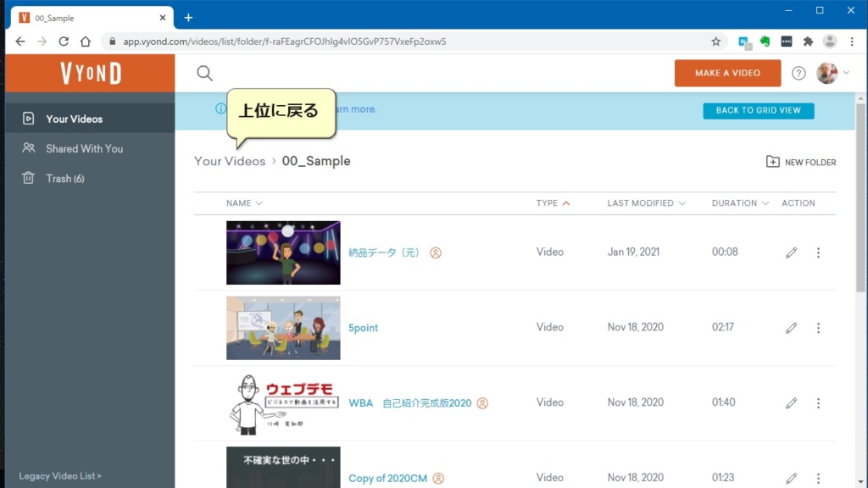Open the 納品データ（元） video thumbnail
The width and height of the screenshot is (868, 488).
pyautogui.click(x=283, y=252)
